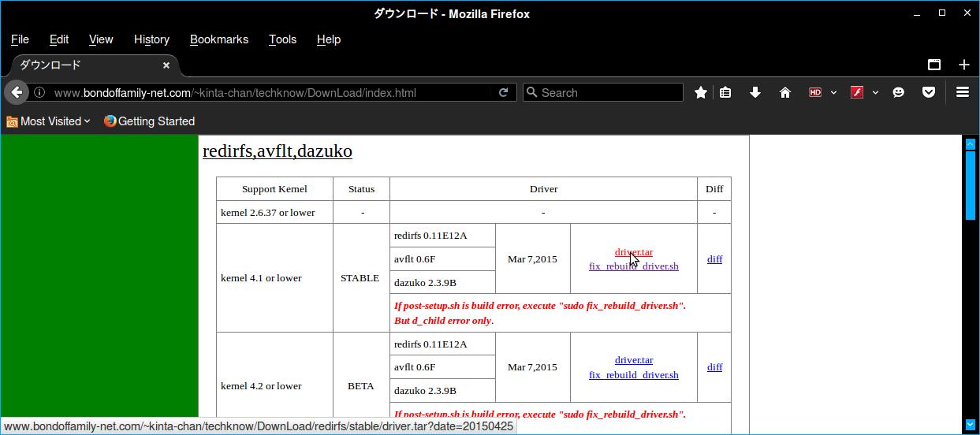
Task: Open driver.tar link for kernel 4.2 BETA
Action: pos(633,360)
